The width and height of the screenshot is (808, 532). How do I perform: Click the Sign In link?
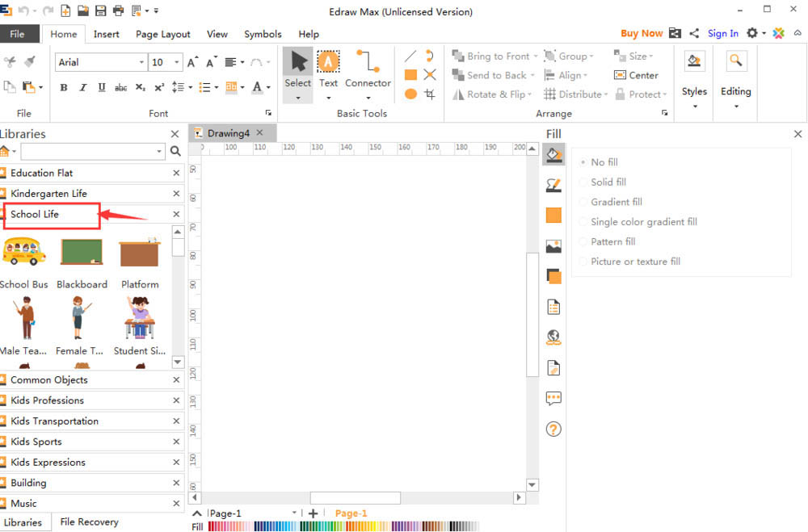[722, 33]
